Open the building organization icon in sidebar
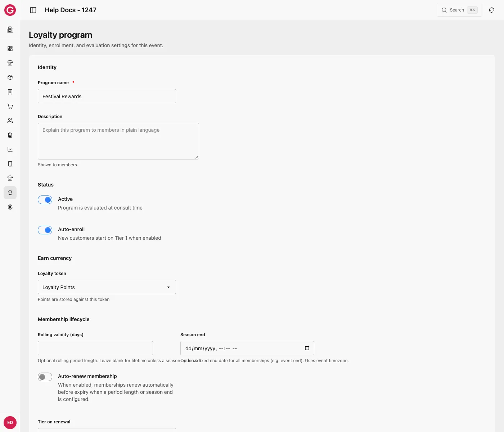 (x=10, y=30)
